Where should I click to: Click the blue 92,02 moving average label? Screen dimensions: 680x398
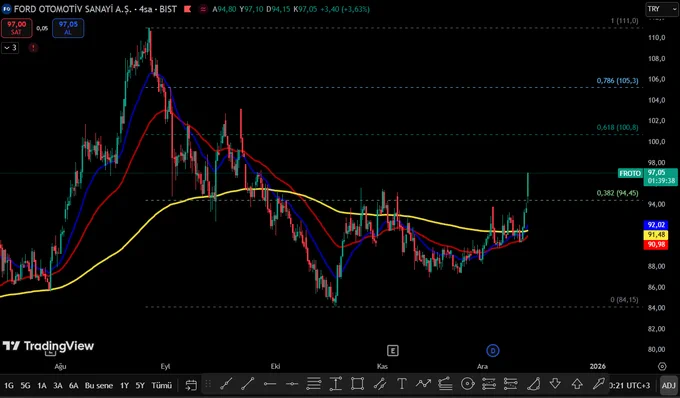click(656, 225)
